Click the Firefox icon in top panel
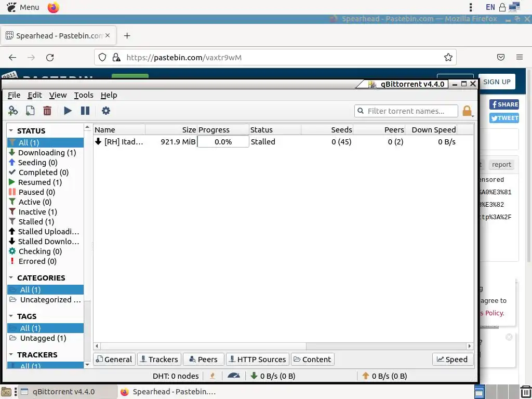Image resolution: width=532 pixels, height=399 pixels. coord(54,7)
